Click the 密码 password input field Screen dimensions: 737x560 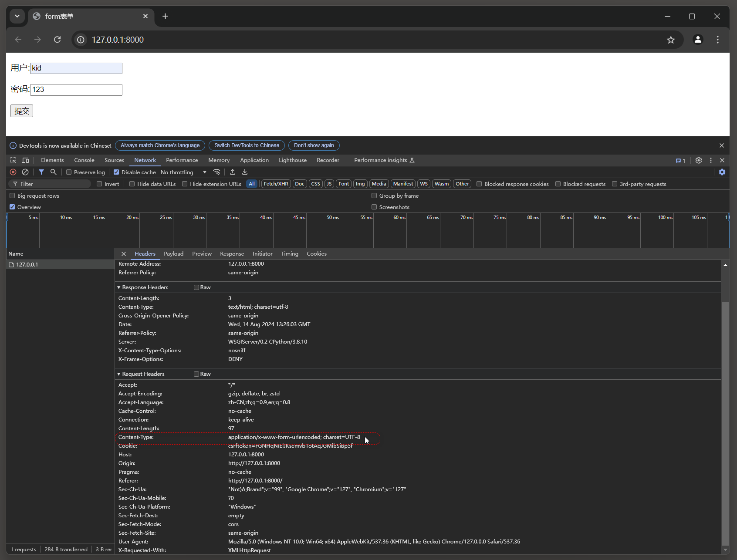[76, 90]
